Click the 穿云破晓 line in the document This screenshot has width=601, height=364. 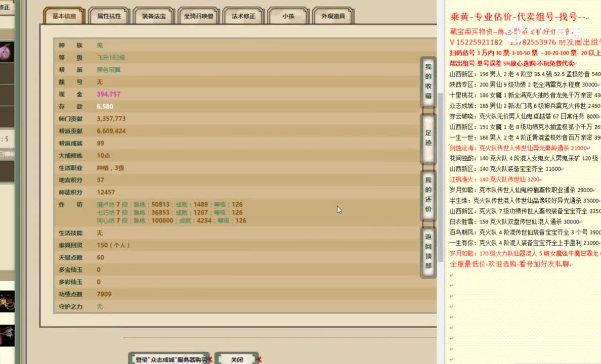(525, 116)
